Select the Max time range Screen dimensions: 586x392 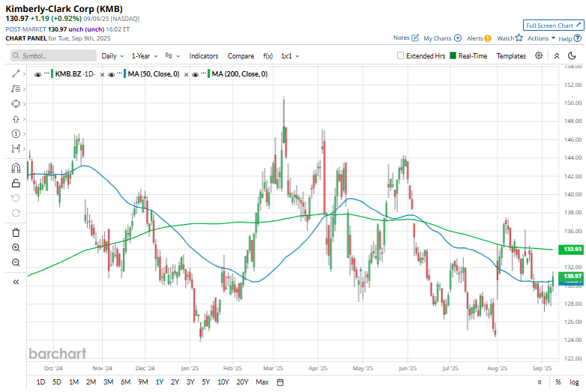(x=262, y=382)
